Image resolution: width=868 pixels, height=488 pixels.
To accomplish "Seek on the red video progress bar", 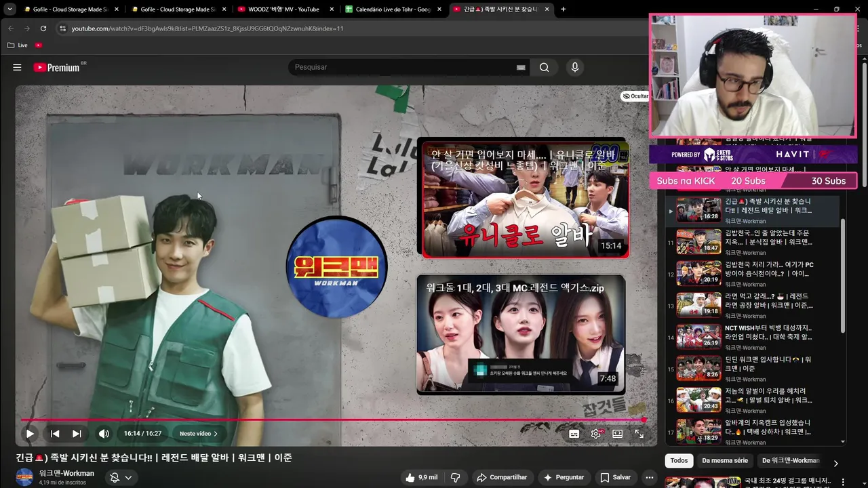I will [x=332, y=420].
